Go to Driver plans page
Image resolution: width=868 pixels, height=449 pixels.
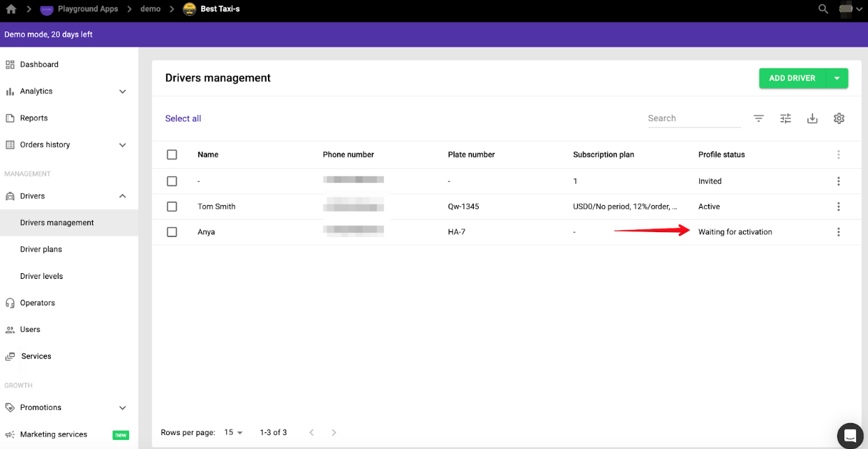coord(41,250)
